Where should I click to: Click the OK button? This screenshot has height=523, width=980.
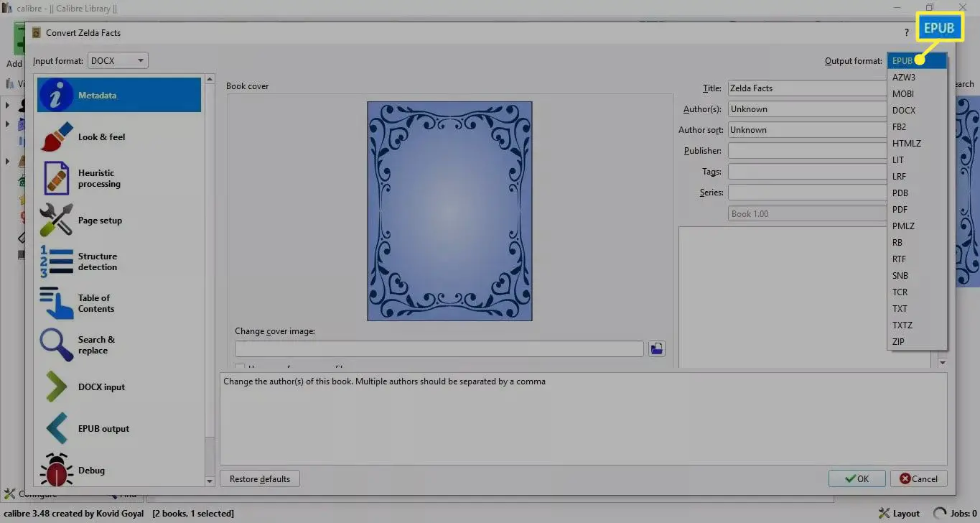pos(857,478)
